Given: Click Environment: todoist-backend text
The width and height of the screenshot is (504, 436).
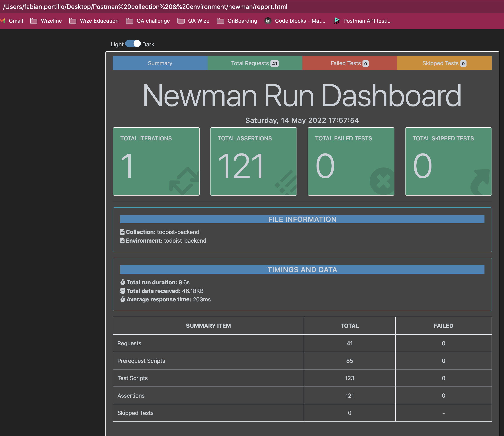Looking at the screenshot, I should (x=166, y=241).
